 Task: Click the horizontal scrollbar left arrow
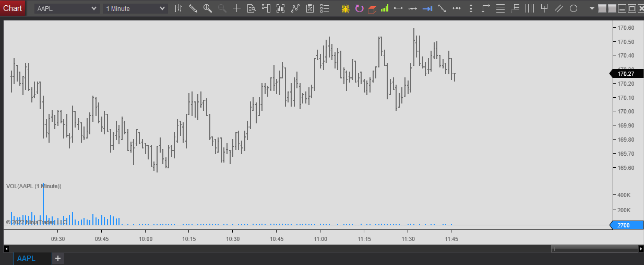click(x=7, y=249)
